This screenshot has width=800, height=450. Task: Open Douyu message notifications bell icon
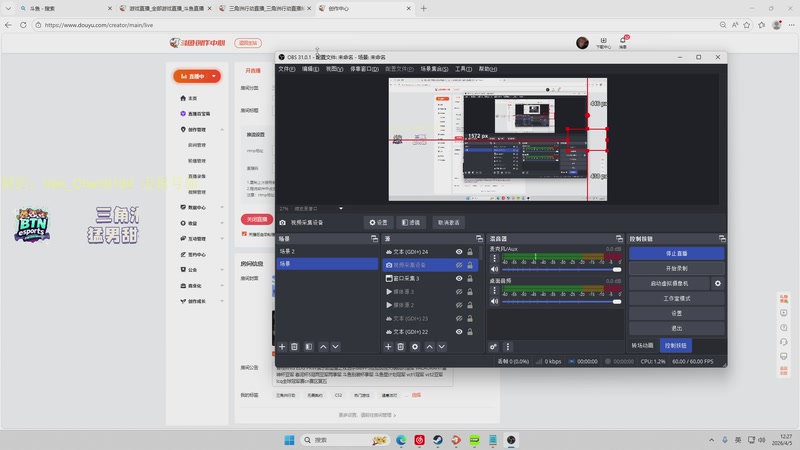pyautogui.click(x=623, y=42)
